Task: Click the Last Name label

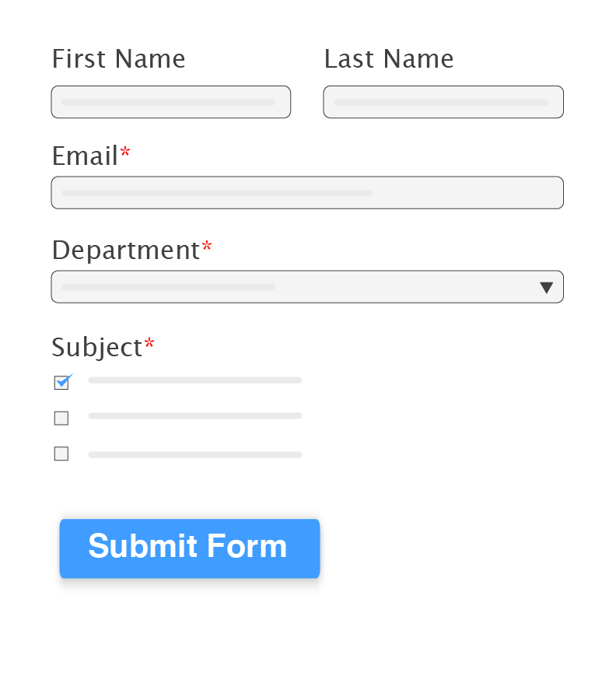Action: [388, 59]
